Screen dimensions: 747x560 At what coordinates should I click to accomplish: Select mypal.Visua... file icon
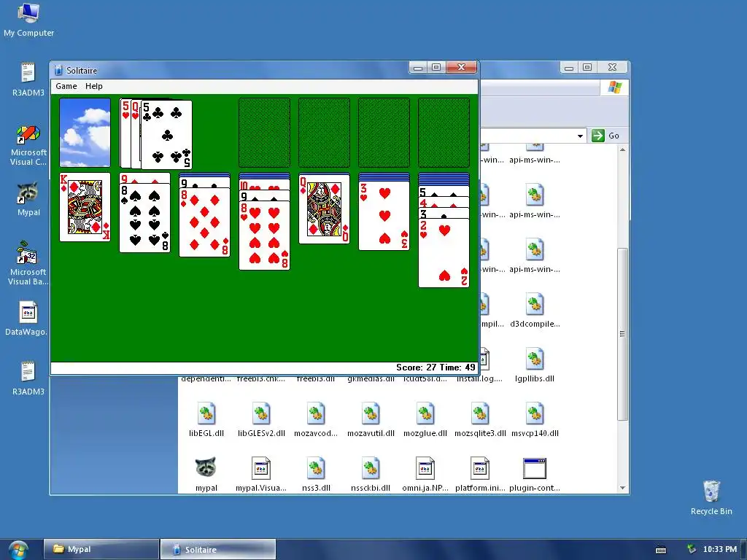[x=261, y=475]
